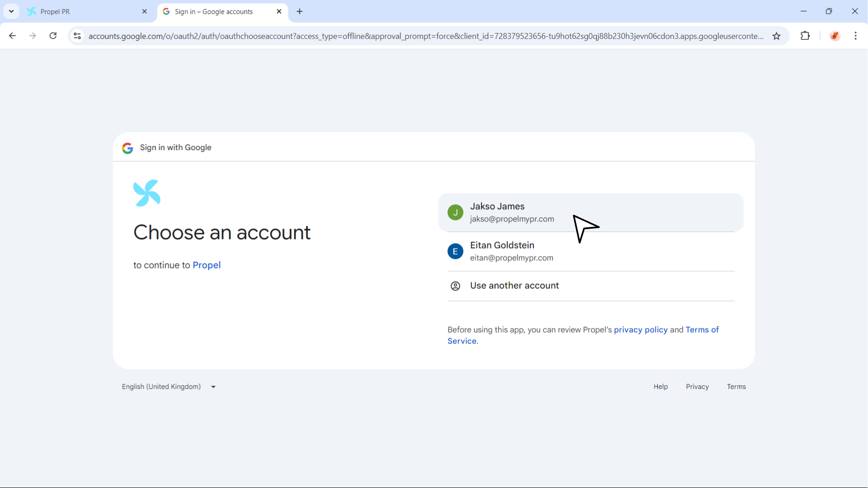
Task: Click the Propel app name link
Action: click(207, 265)
